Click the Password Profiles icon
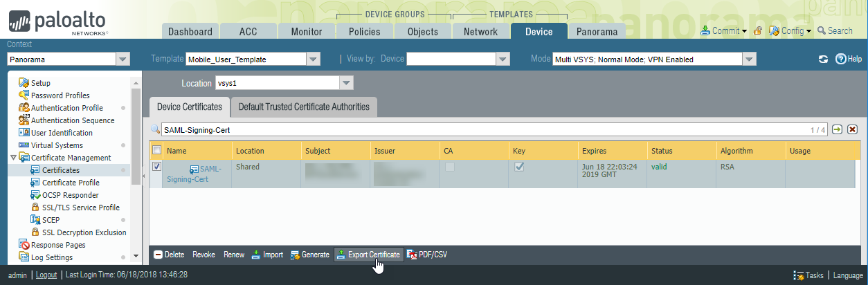The image size is (868, 285). point(24,95)
